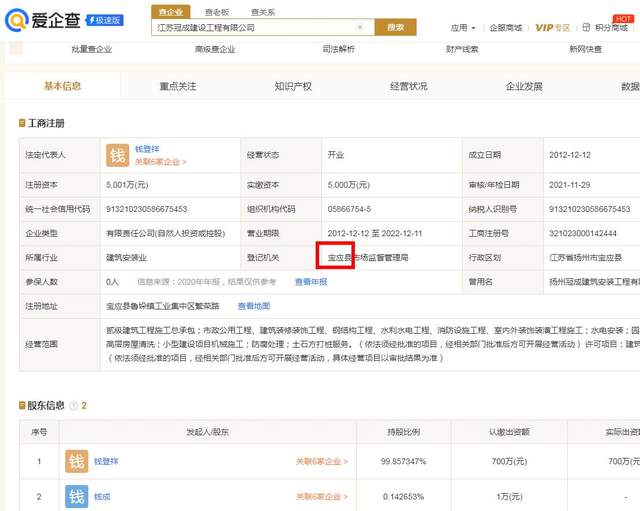Viewport: 640px width, 511px height.
Task: Open 司法解析 tool
Action: tap(338, 49)
